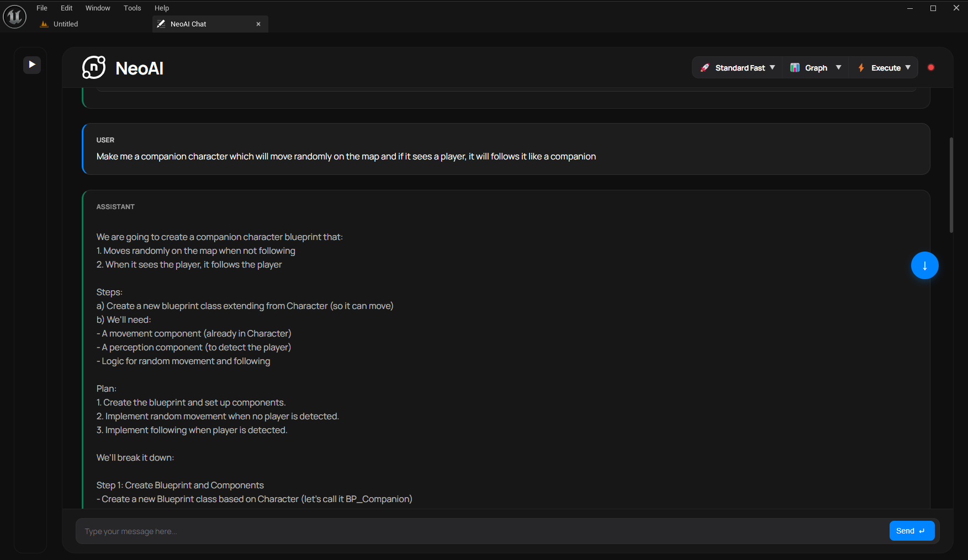Click the play arrow icon in left sidebar
This screenshot has width=968, height=560.
(x=32, y=65)
